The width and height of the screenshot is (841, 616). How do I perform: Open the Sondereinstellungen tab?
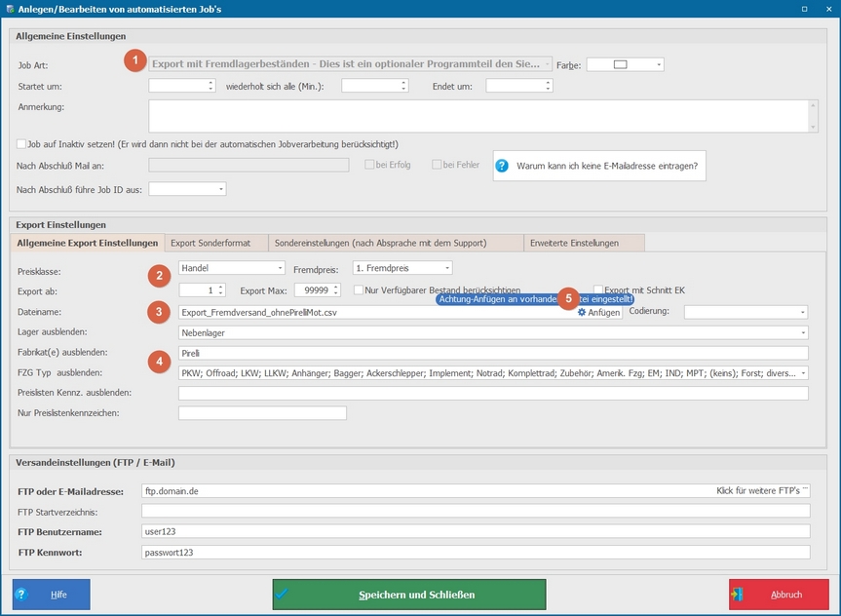click(x=396, y=243)
